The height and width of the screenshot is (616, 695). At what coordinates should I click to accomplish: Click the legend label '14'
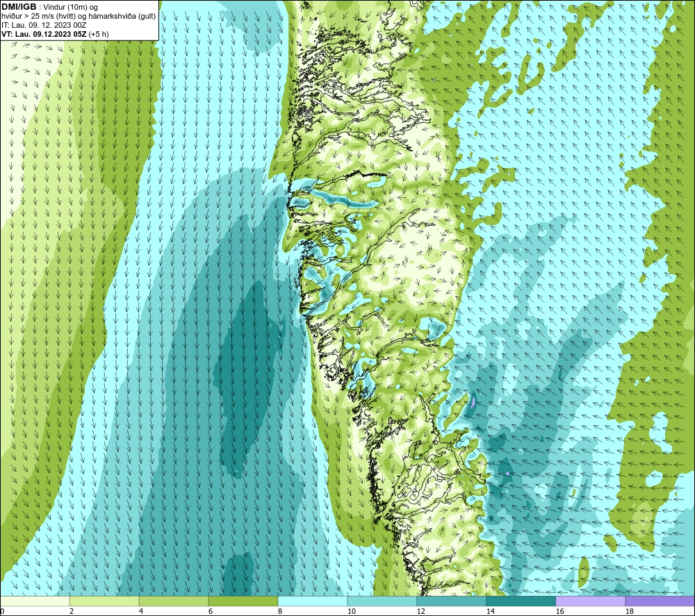click(x=490, y=612)
